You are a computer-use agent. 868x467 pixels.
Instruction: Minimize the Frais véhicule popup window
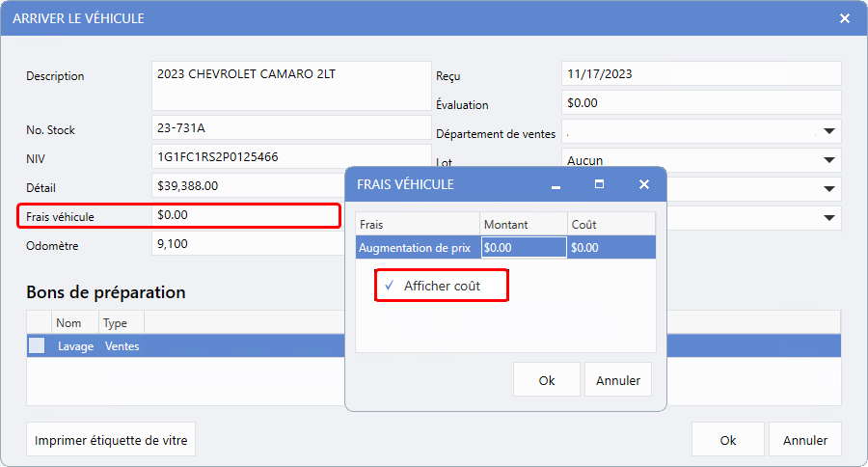[x=556, y=184]
